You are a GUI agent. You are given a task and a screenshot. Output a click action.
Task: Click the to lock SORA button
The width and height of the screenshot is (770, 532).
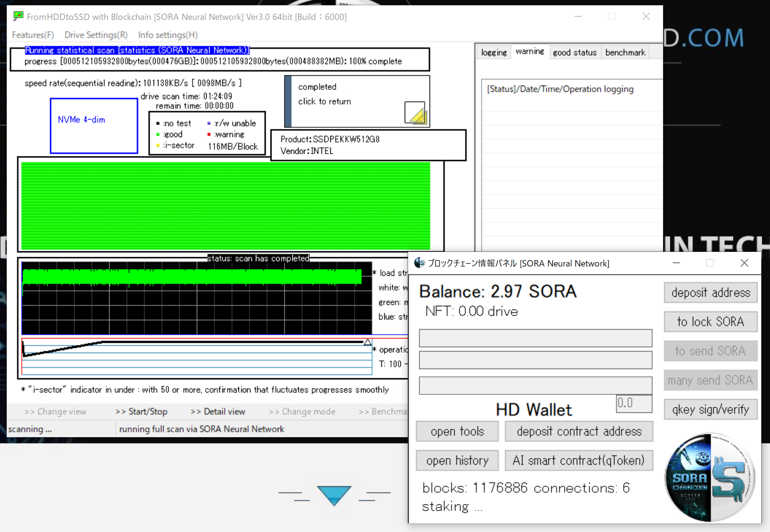pyautogui.click(x=711, y=322)
